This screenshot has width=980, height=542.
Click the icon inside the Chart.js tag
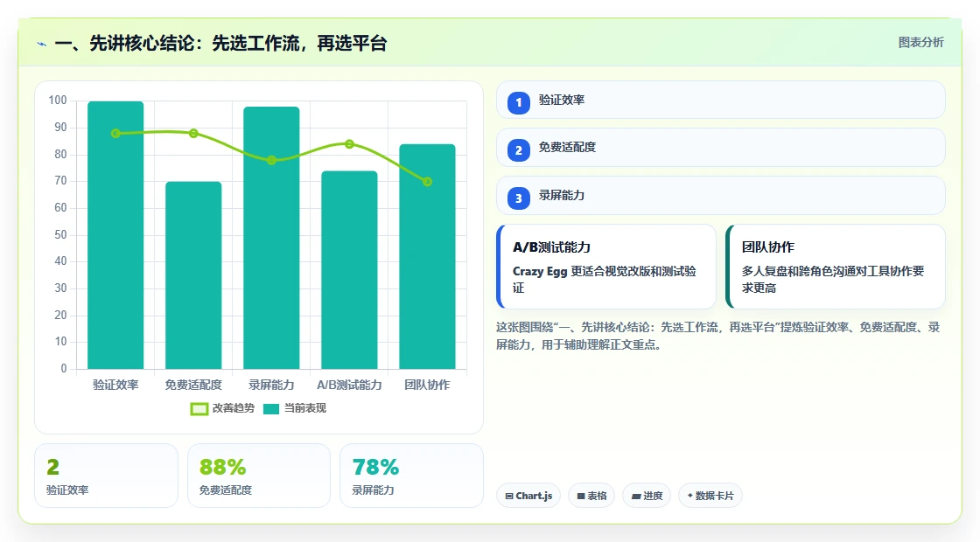(509, 496)
